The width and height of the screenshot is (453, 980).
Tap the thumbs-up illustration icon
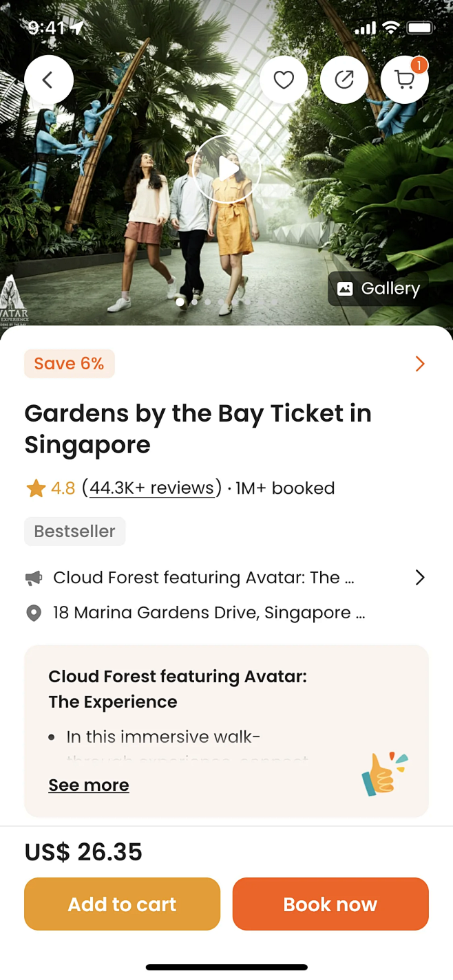[384, 774]
